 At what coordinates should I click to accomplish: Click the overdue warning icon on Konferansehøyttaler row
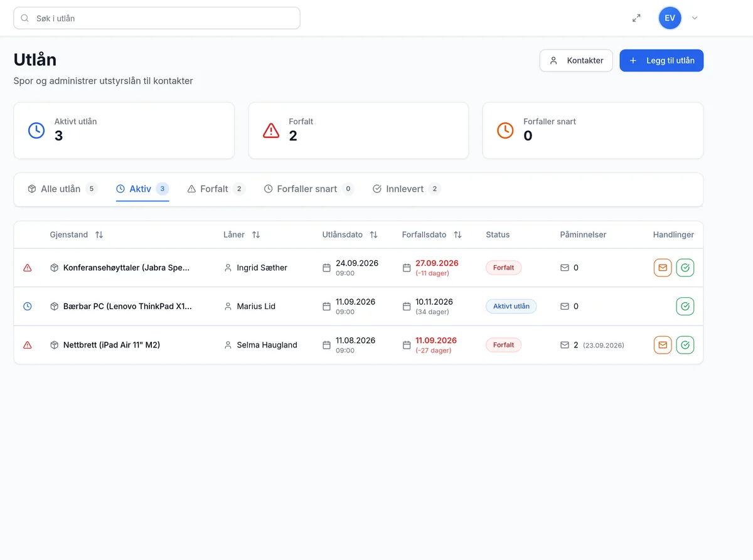coord(28,268)
